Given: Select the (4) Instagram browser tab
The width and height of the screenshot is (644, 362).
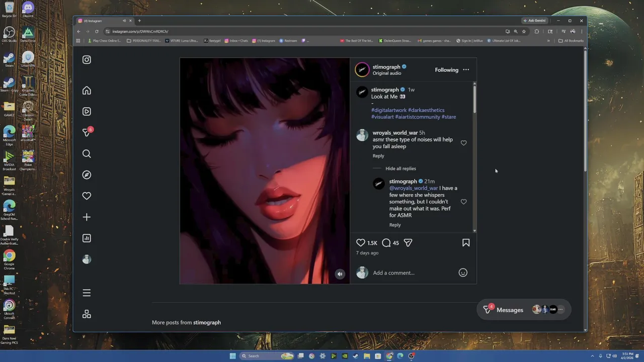Looking at the screenshot, I should click(x=105, y=21).
